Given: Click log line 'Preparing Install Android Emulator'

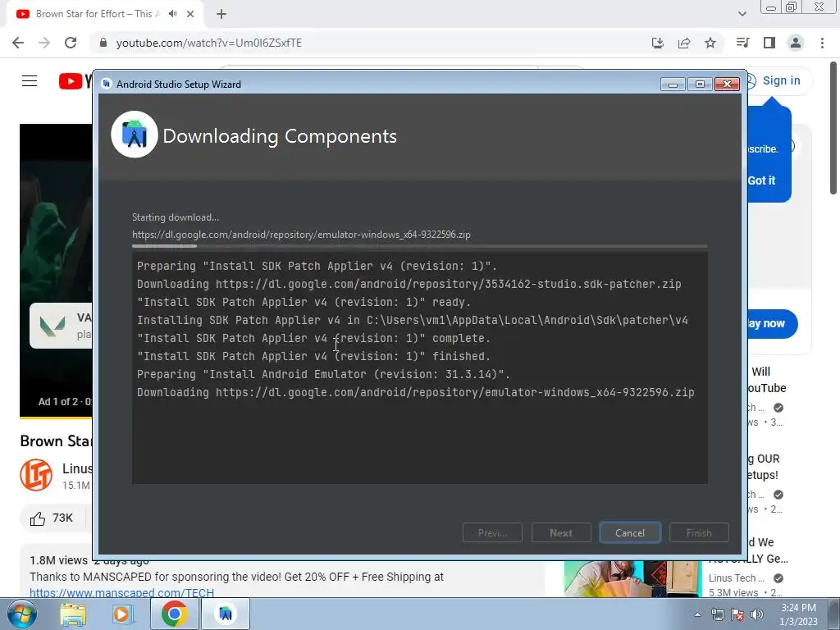Looking at the screenshot, I should click(x=323, y=374).
